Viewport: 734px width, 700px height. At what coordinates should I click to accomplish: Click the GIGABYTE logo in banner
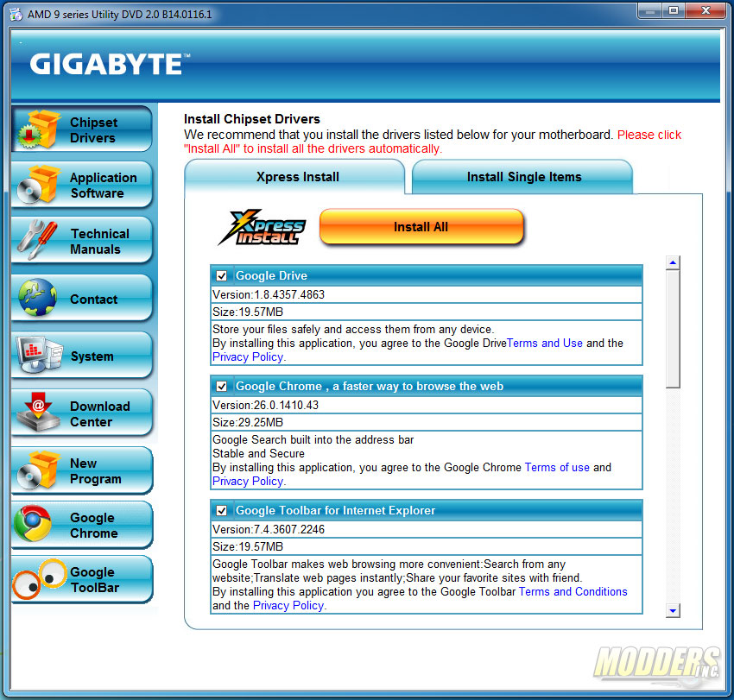[x=110, y=64]
